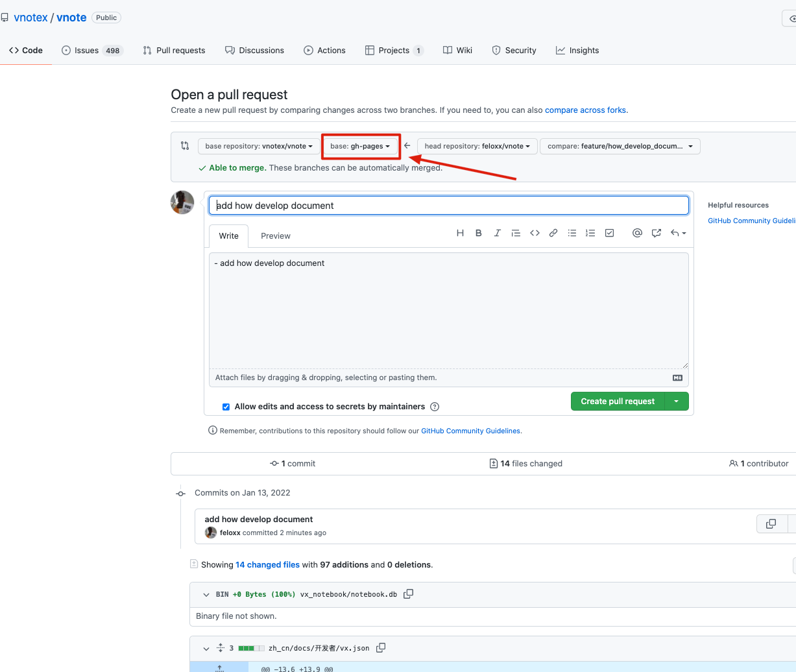Viewport: 796px width, 672px height.
Task: Collapse the notebook.db file diff
Action: [206, 594]
